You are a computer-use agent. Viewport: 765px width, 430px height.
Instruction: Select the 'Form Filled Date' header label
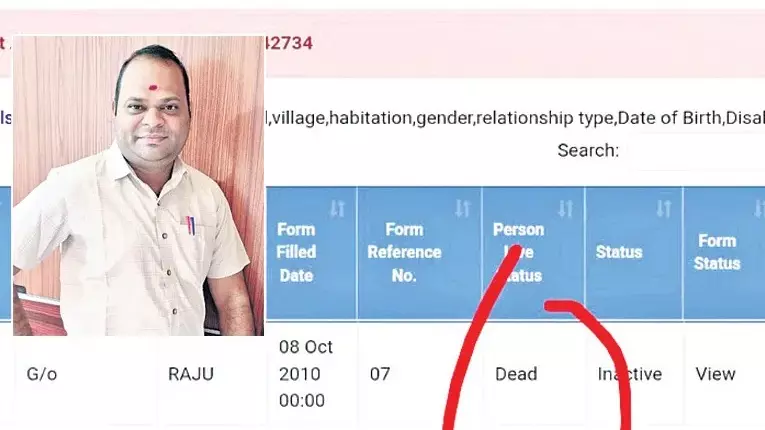tap(296, 252)
